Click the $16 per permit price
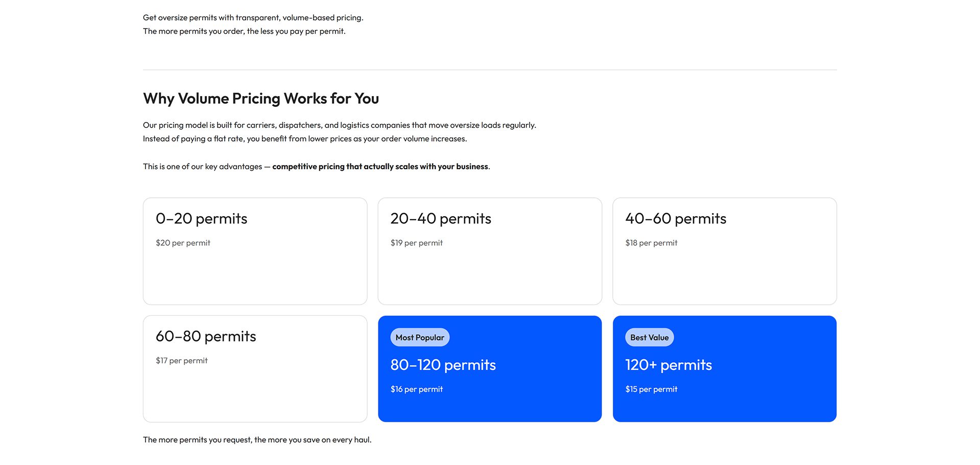 [x=416, y=389]
